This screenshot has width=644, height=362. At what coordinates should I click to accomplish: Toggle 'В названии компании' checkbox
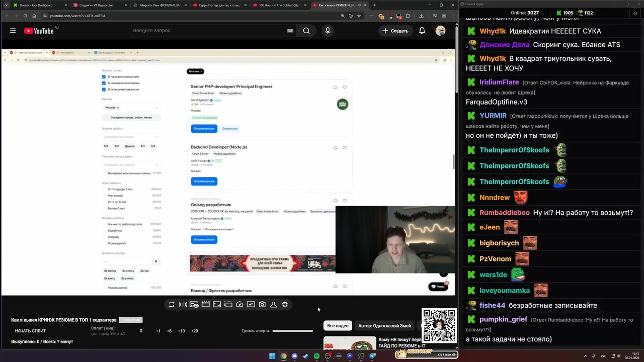pos(104,83)
